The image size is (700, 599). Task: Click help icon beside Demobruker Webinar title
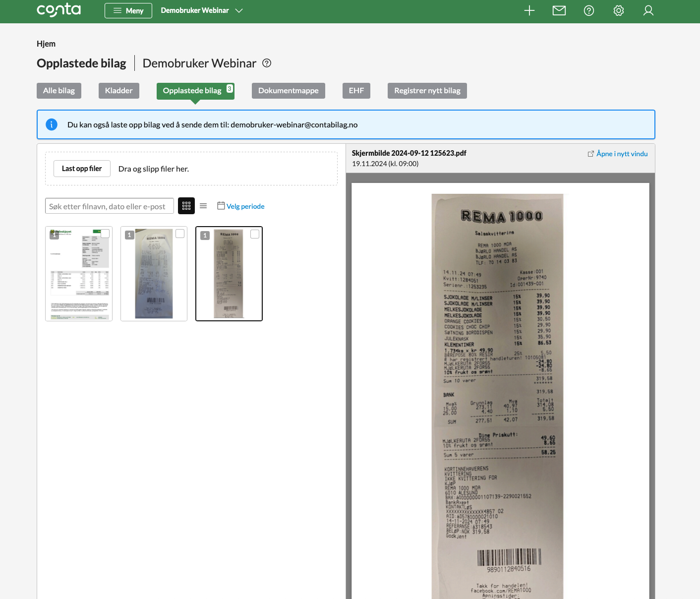point(267,63)
